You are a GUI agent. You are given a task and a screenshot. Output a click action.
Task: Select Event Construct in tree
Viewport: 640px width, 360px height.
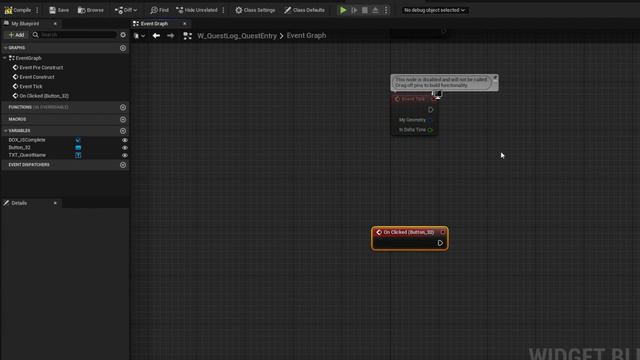37,77
